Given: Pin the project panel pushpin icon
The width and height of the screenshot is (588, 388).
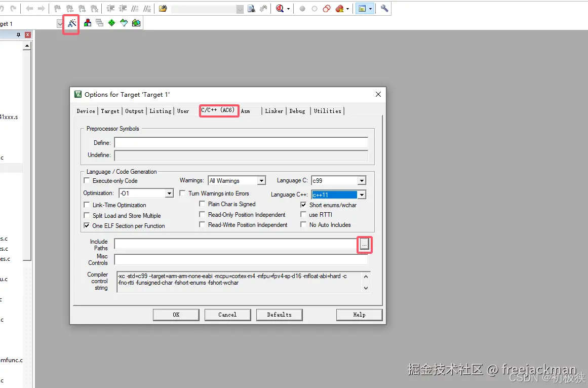Looking at the screenshot, I should (x=18, y=34).
